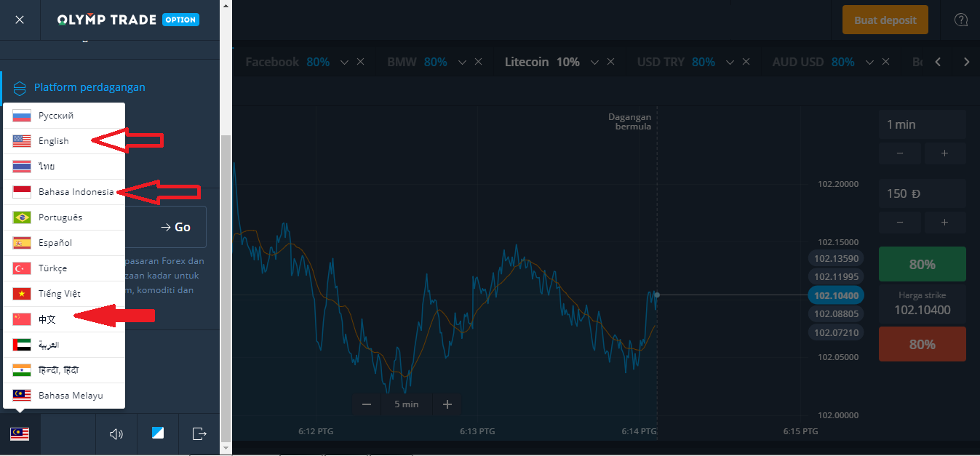Close the side menu with X icon
Viewport: 980px width, 456px height.
(x=20, y=20)
